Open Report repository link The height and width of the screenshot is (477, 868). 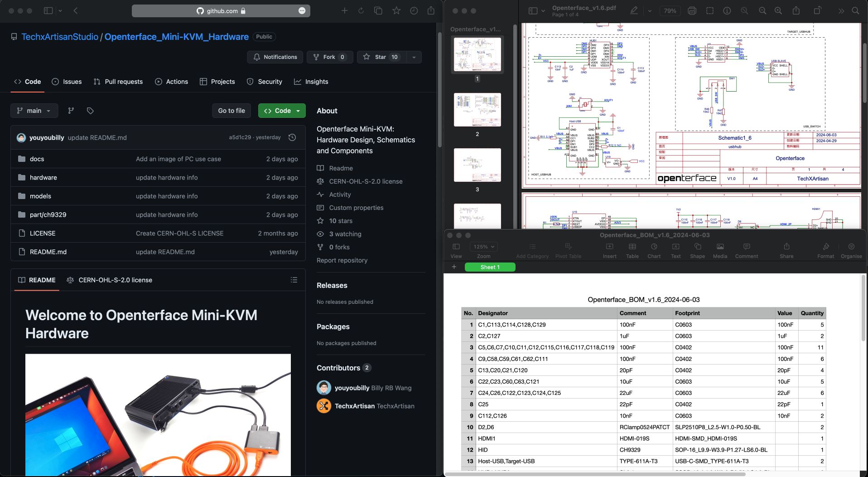342,260
